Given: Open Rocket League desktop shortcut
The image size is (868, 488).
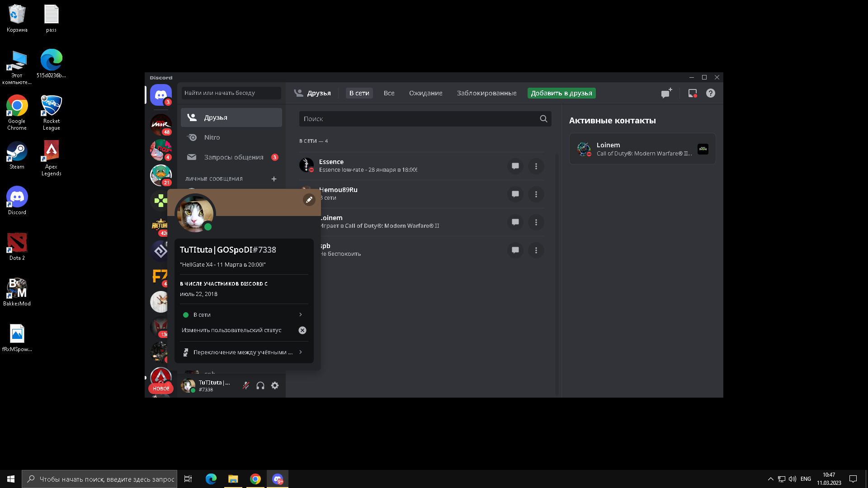Looking at the screenshot, I should [x=52, y=113].
